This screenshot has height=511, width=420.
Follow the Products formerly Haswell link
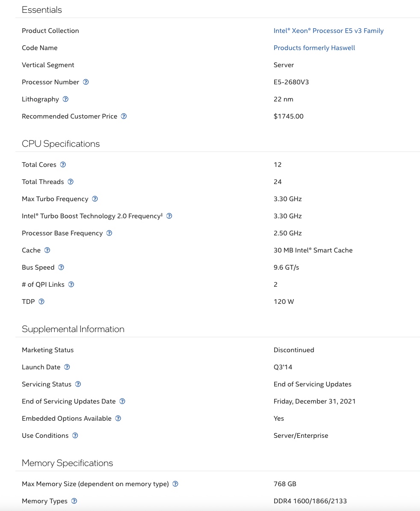coord(314,48)
